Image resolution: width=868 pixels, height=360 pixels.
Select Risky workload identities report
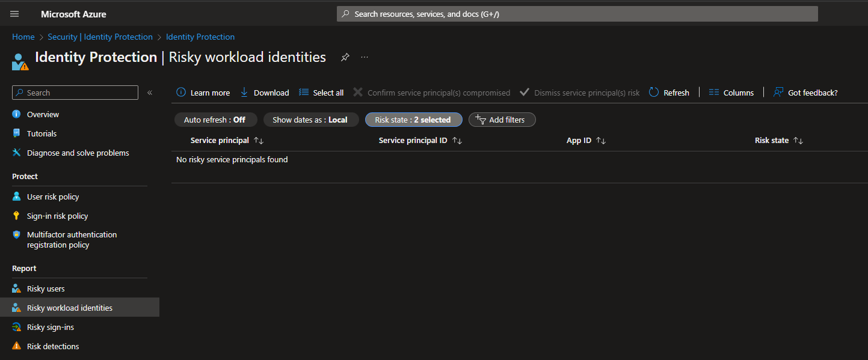[79, 308]
